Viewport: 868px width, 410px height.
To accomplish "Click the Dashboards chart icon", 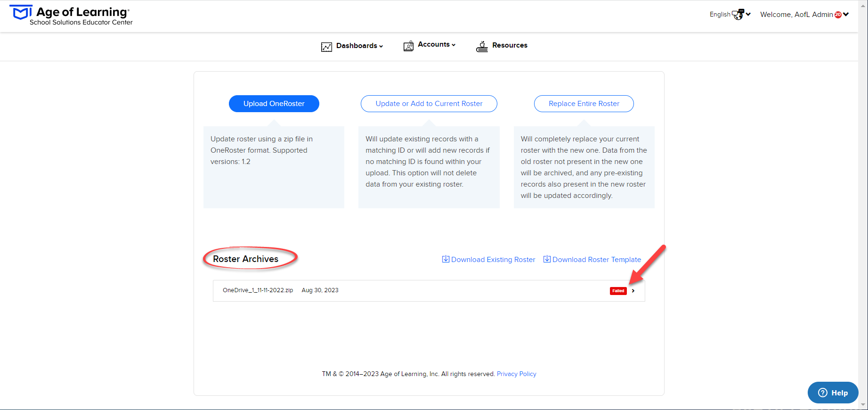I will pyautogui.click(x=326, y=47).
